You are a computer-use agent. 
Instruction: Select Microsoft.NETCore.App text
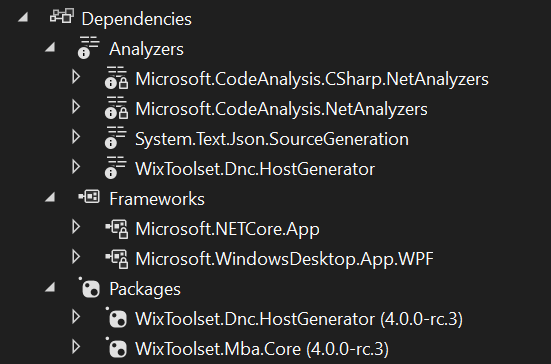tap(228, 229)
